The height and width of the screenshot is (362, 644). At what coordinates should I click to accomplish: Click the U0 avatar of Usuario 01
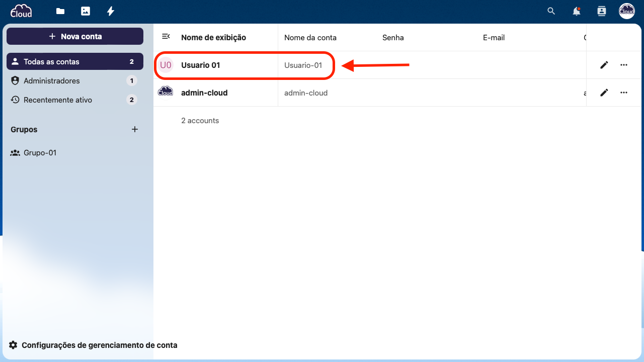pyautogui.click(x=166, y=65)
